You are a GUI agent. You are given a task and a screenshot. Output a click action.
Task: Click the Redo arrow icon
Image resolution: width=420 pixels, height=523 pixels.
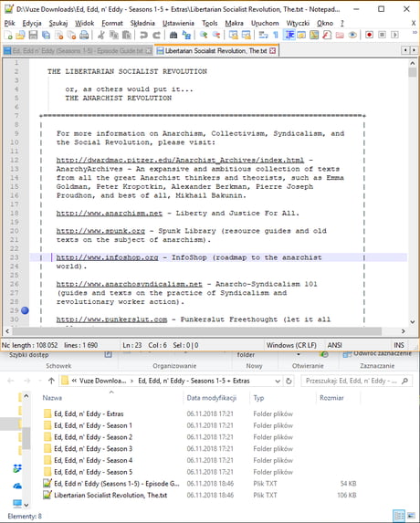(x=156, y=35)
